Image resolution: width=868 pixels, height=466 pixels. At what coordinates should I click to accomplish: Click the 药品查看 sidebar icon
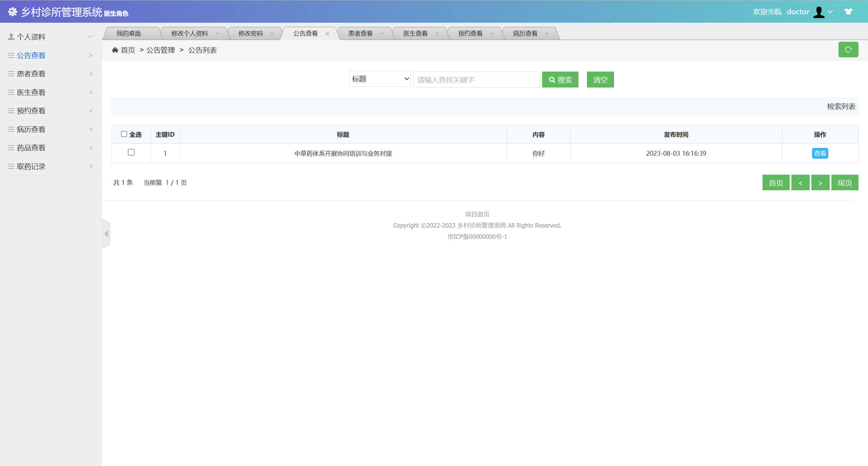(x=11, y=148)
